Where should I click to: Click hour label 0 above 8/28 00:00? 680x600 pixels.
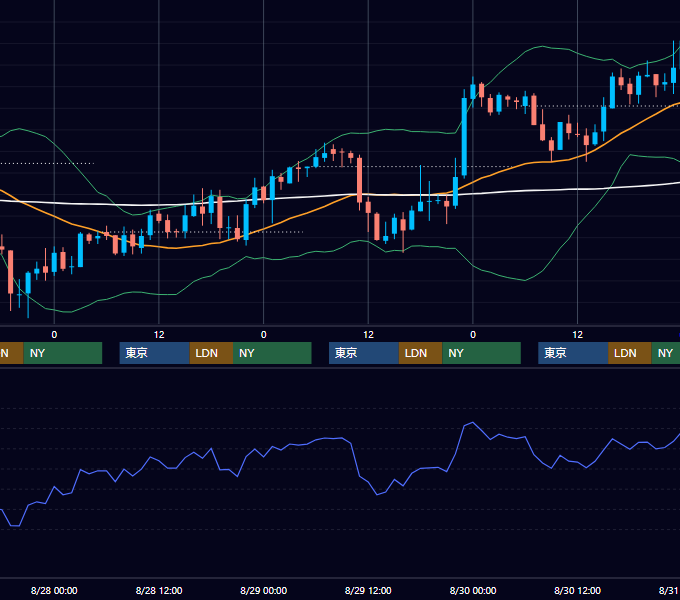pyautogui.click(x=54, y=335)
